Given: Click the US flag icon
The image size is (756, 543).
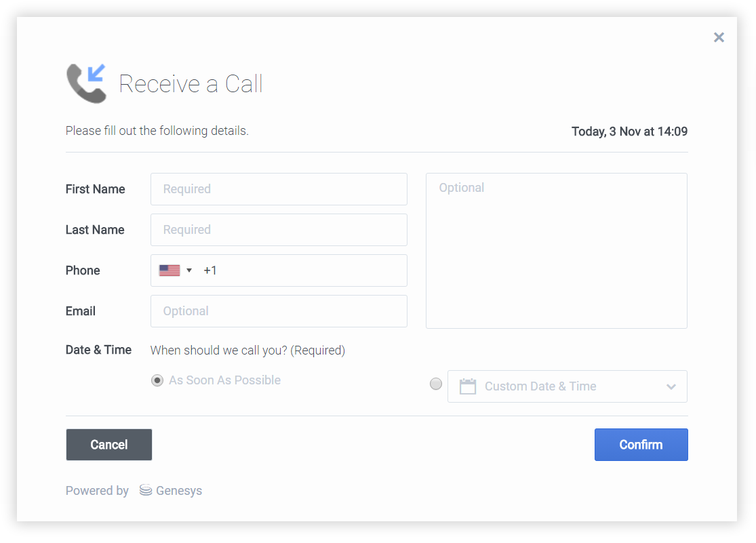Looking at the screenshot, I should [x=169, y=270].
